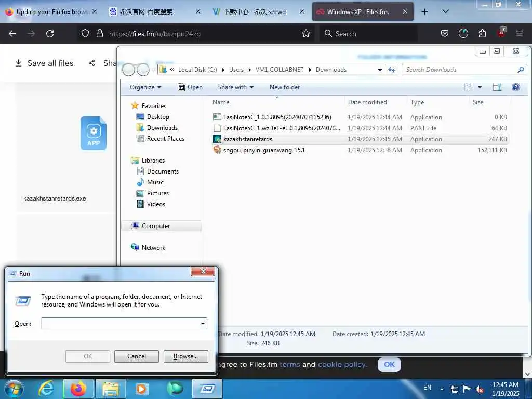The width and height of the screenshot is (532, 399).
Task: Launch Internet Explorer from the taskbar
Action: 46,389
